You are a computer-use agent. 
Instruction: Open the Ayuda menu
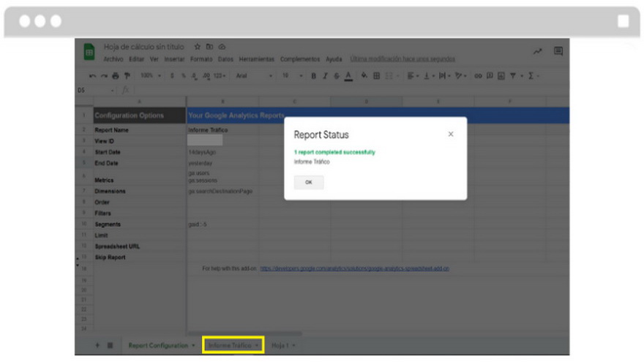[334, 59]
